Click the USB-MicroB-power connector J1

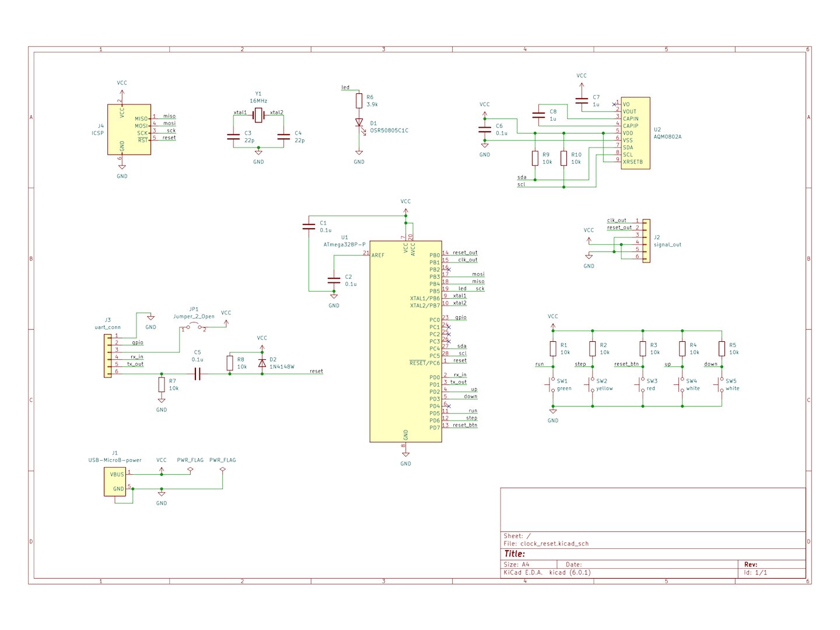click(x=115, y=482)
